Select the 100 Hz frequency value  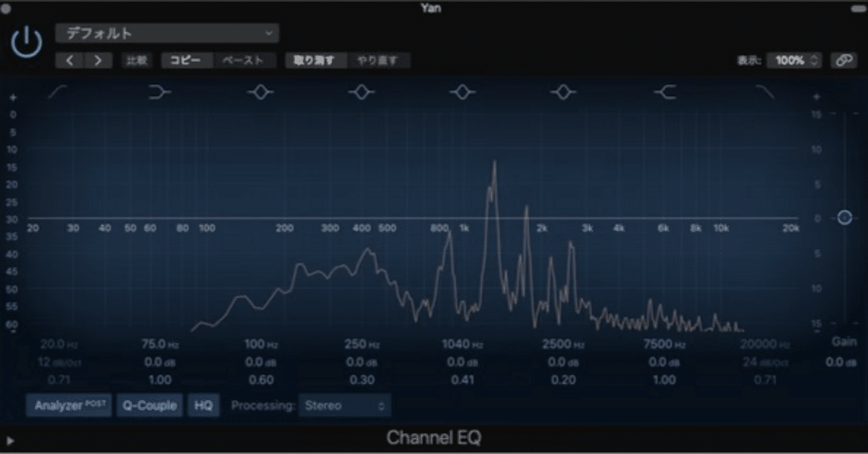260,344
